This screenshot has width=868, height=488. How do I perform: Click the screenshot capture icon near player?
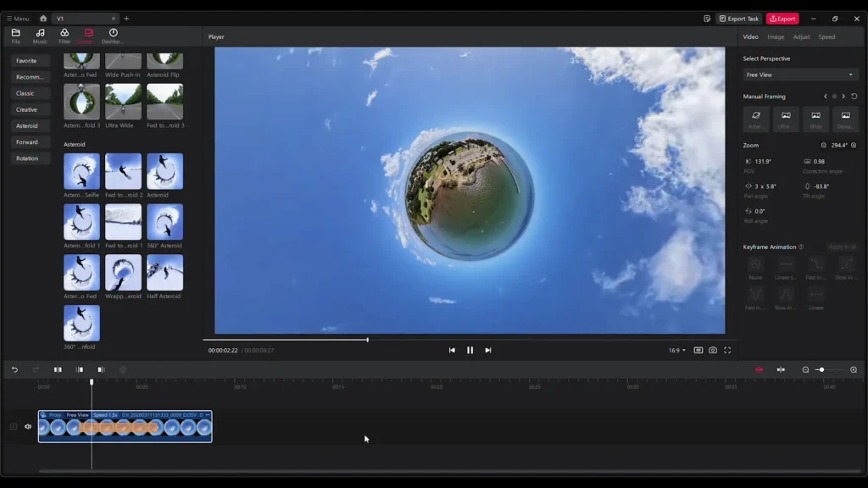coord(712,350)
